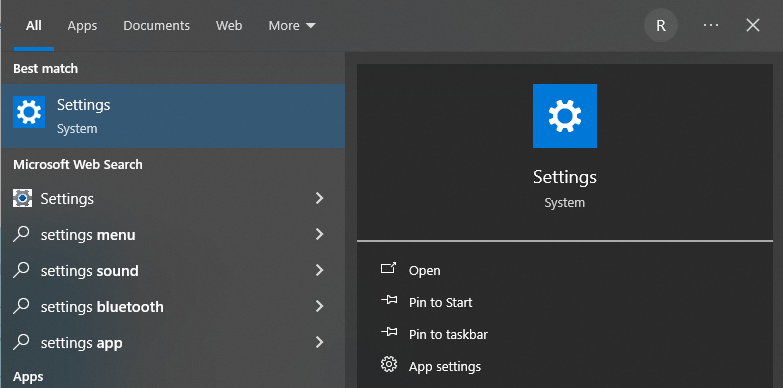The image size is (783, 388).
Task: Expand the settings app suggestion chevron
Action: tap(320, 342)
